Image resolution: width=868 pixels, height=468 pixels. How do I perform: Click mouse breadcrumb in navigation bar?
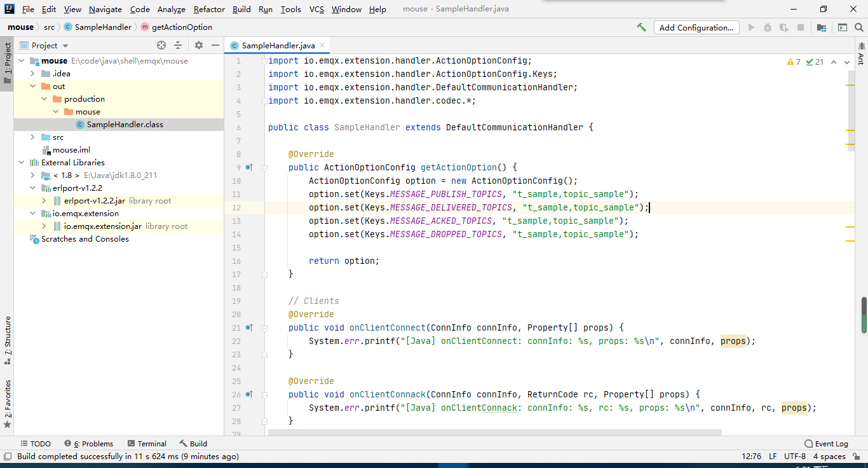[20, 27]
